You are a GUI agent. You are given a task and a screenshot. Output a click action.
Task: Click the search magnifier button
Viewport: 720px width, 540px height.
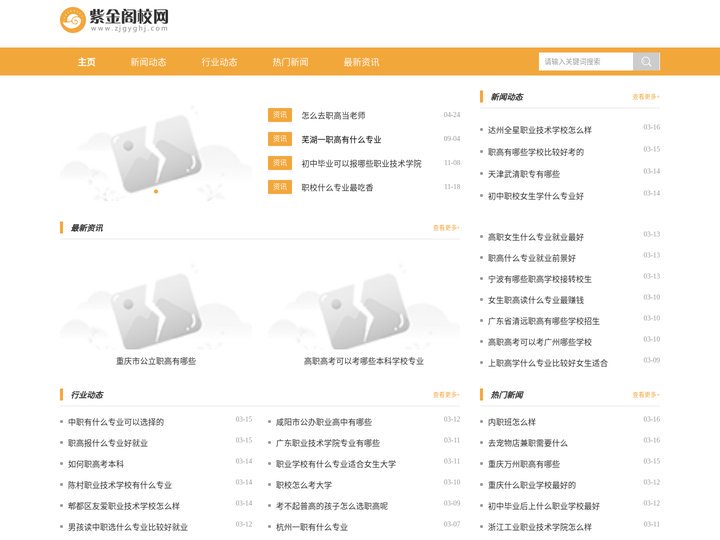(x=646, y=62)
